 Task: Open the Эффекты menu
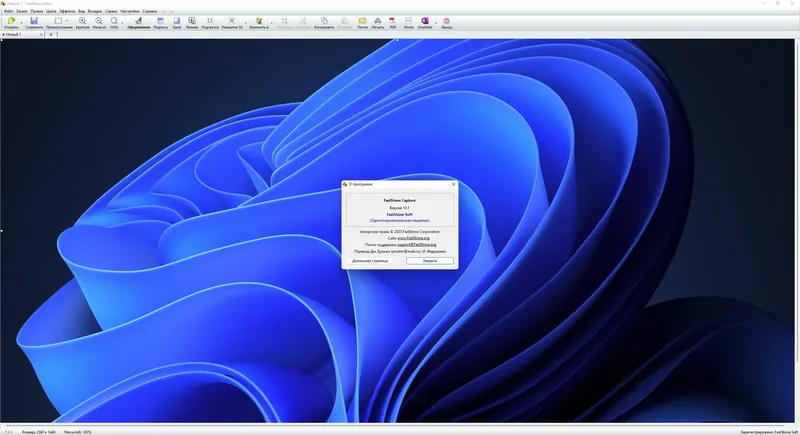(x=67, y=11)
